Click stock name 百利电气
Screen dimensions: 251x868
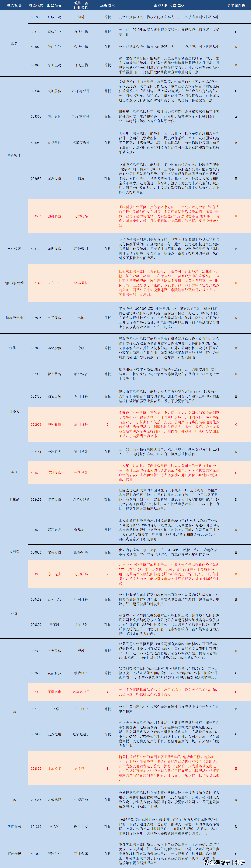pyautogui.click(x=54, y=599)
